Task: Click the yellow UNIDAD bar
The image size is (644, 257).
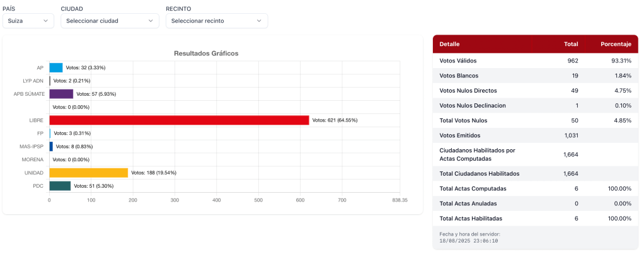Action: (x=88, y=173)
